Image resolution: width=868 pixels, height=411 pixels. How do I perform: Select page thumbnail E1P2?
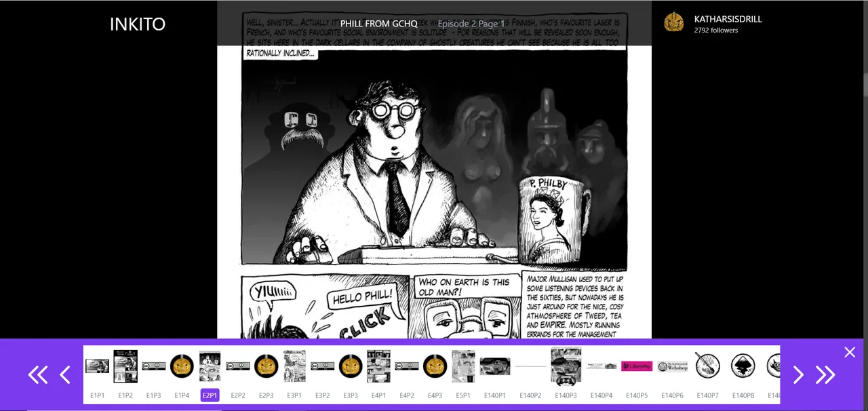point(125,366)
